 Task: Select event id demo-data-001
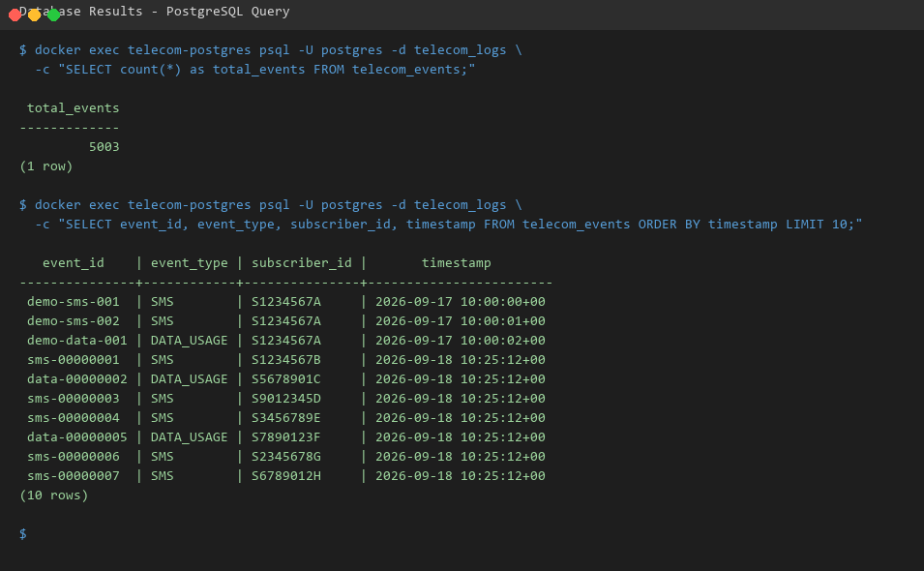pos(76,341)
